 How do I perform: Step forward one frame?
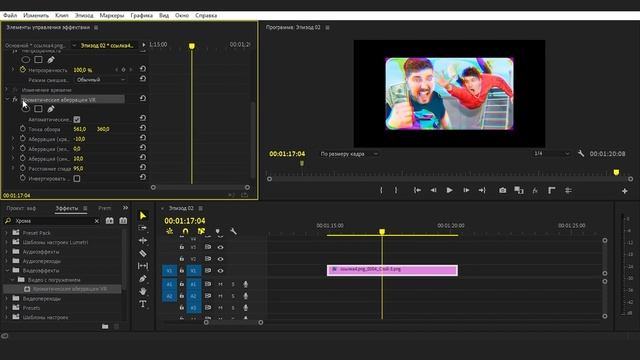tap(466, 190)
